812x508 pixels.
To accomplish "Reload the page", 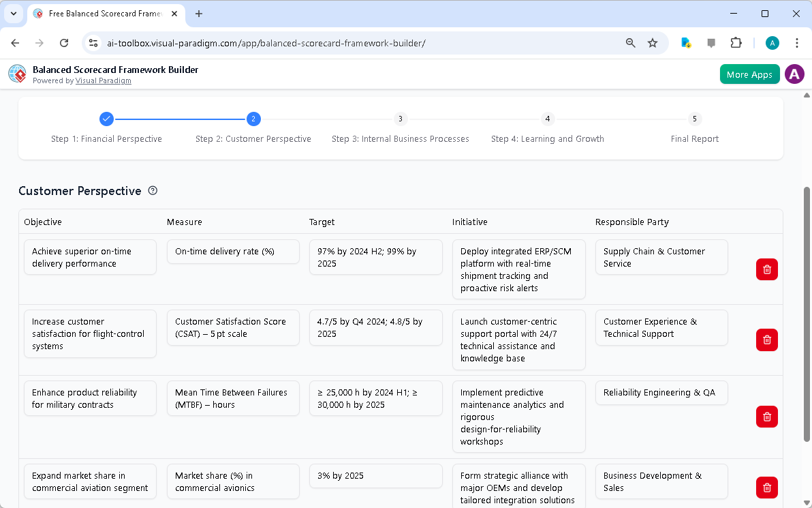I will tap(64, 42).
